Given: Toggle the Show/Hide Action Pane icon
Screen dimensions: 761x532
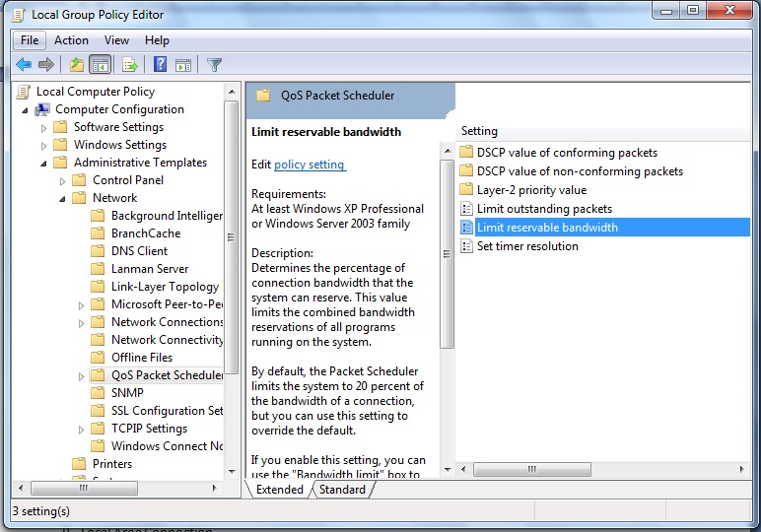Looking at the screenshot, I should pyautogui.click(x=183, y=64).
